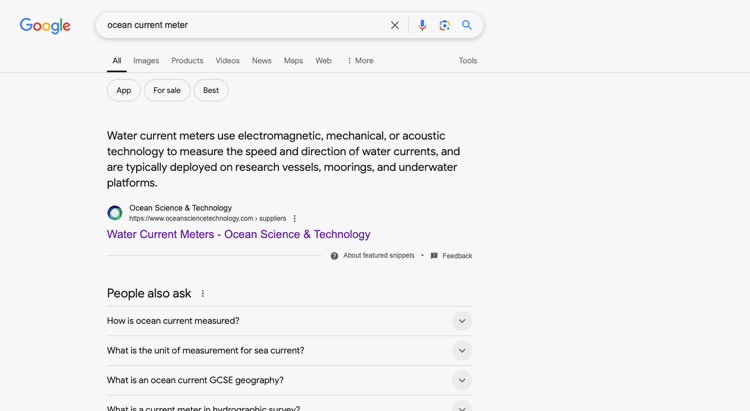Switch to the Videos tab
The width and height of the screenshot is (750, 411).
(227, 61)
